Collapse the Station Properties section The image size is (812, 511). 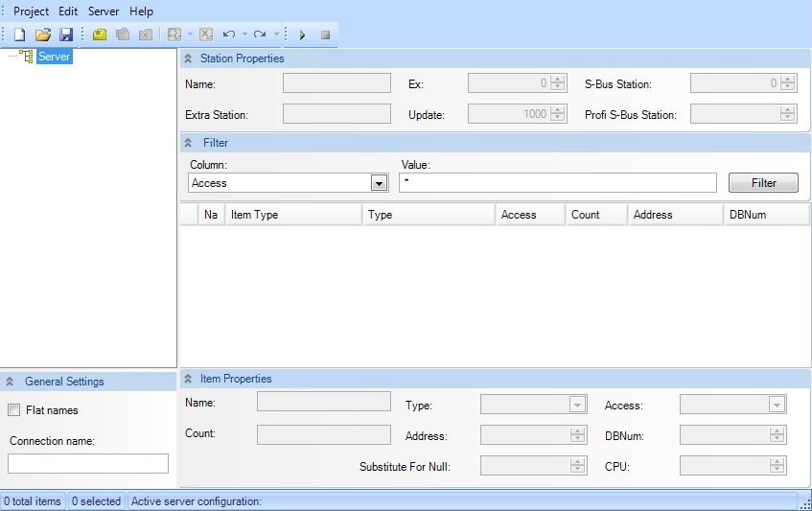(x=188, y=58)
